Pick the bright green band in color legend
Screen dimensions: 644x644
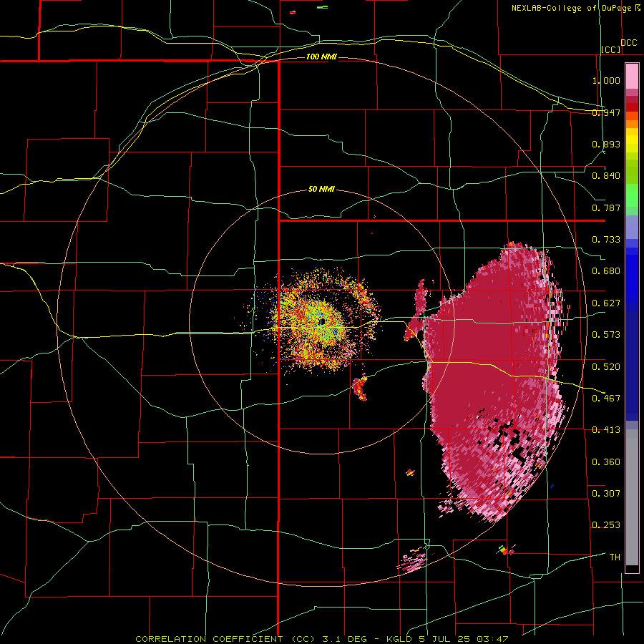tap(632, 195)
